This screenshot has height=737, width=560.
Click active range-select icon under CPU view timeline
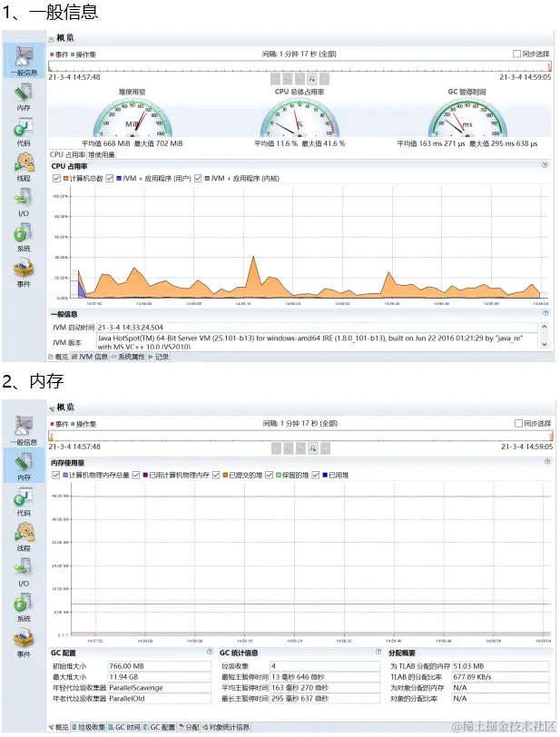pyautogui.click(x=311, y=79)
